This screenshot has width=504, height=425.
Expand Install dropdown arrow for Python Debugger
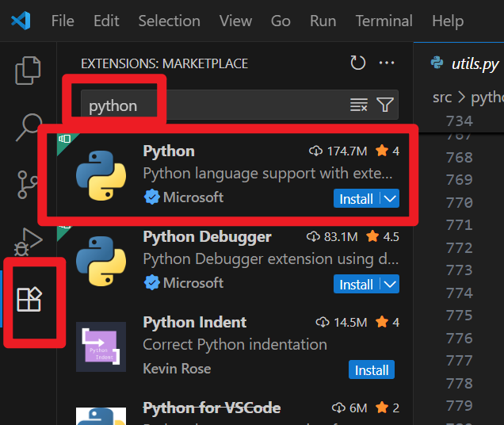pos(390,284)
